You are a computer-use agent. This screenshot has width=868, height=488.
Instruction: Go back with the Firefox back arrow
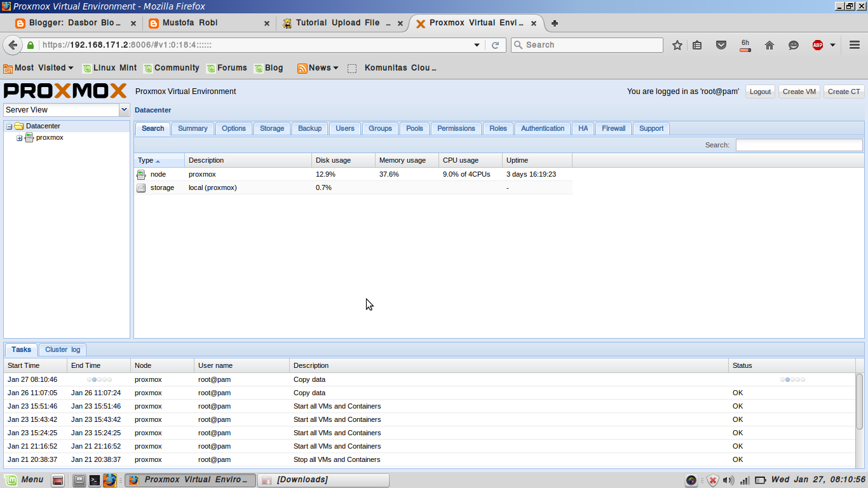tap(13, 45)
